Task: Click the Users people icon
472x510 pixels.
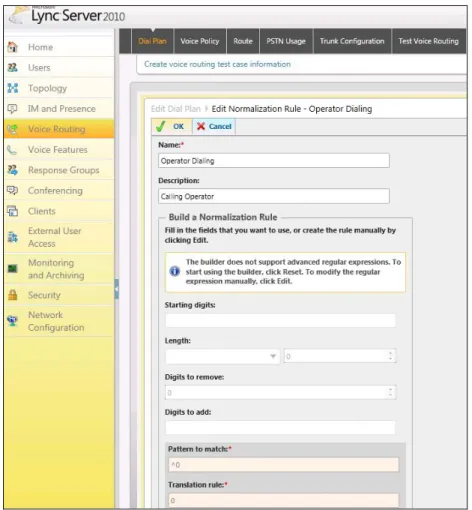Action: point(12,68)
